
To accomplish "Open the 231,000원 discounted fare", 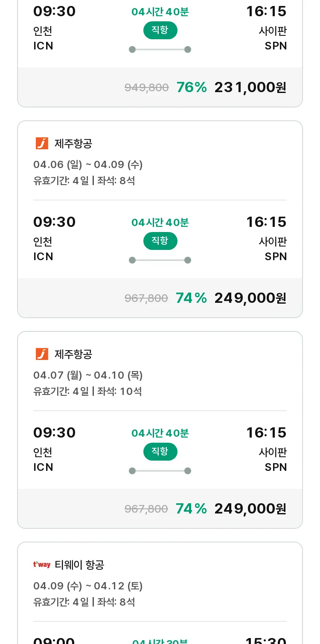I will point(250,87).
